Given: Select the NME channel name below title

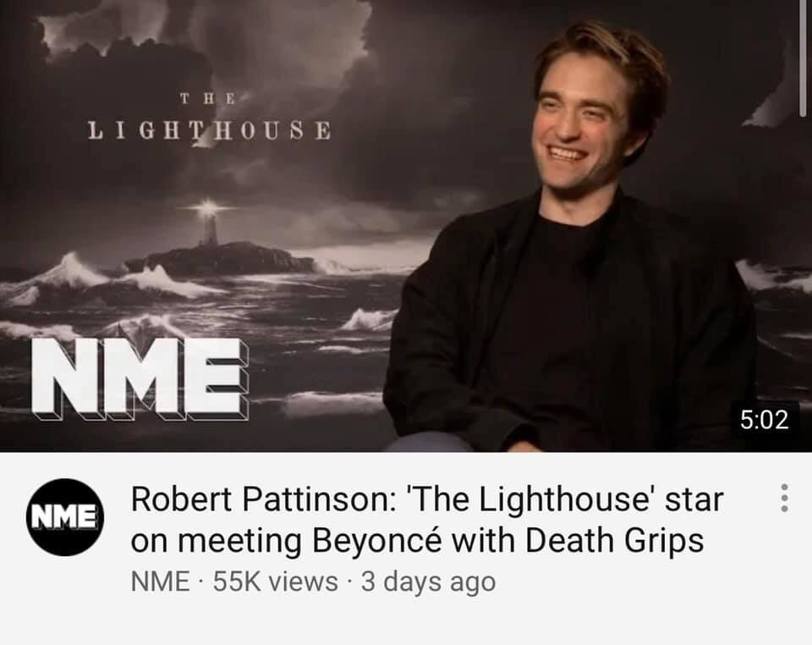Looking at the screenshot, I should tap(160, 582).
